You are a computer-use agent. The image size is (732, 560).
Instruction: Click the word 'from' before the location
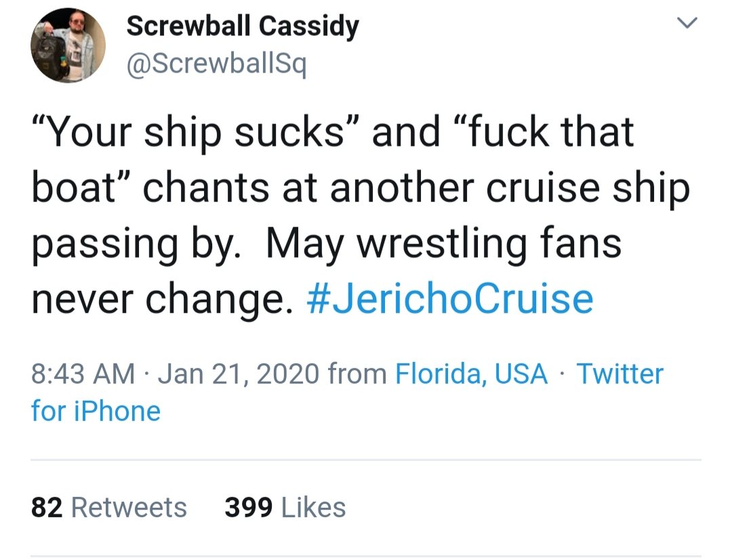357,374
